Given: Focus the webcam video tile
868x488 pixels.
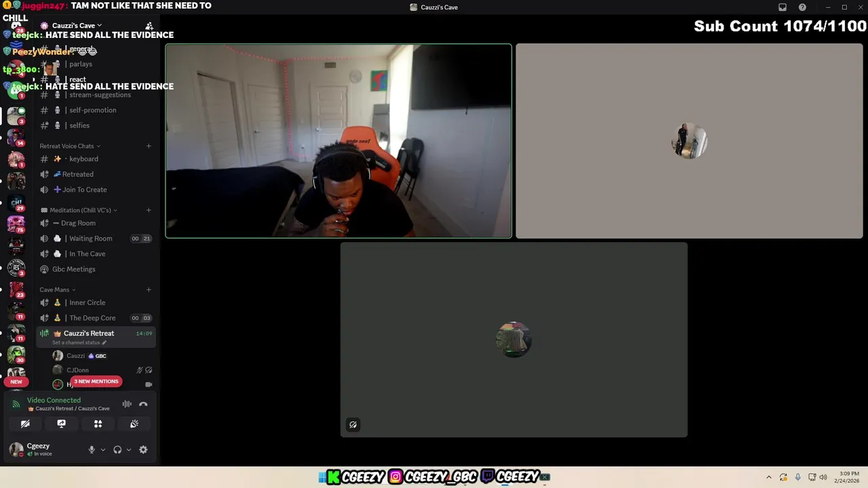Looking at the screenshot, I should (338, 141).
